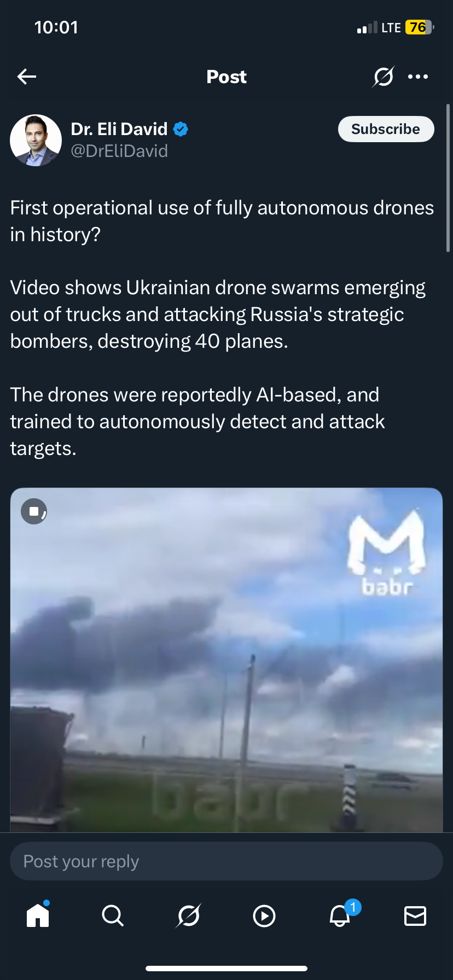Open Notifications bell with one alert
The image size is (453, 980).
(340, 915)
